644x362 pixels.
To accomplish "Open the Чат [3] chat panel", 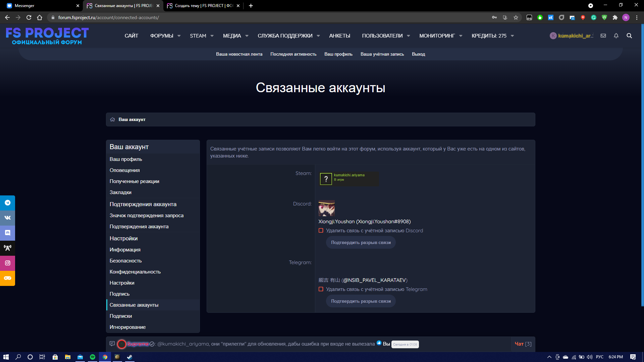I will pyautogui.click(x=523, y=344).
